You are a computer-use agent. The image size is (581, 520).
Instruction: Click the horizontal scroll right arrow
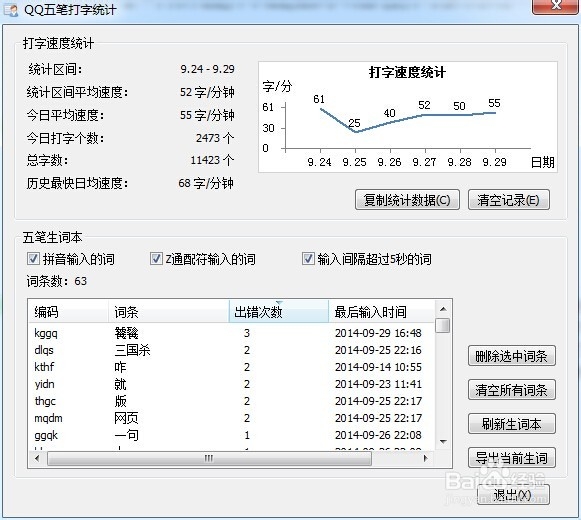(x=426, y=458)
